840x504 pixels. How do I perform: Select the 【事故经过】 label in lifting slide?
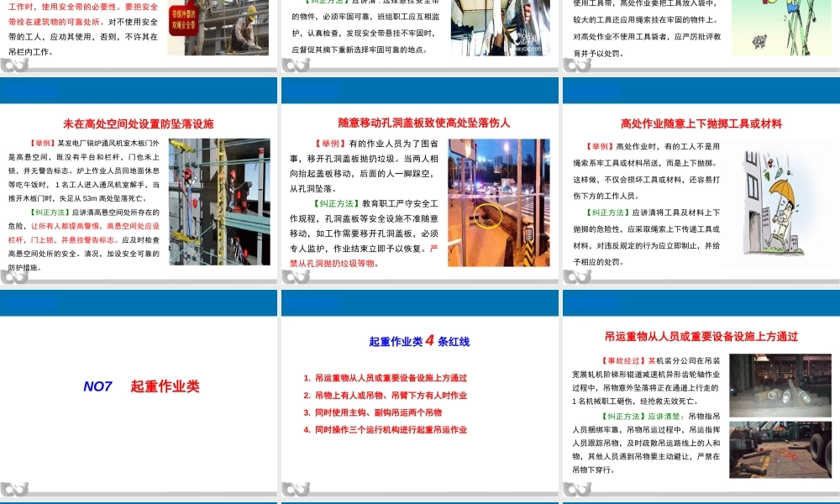click(622, 361)
